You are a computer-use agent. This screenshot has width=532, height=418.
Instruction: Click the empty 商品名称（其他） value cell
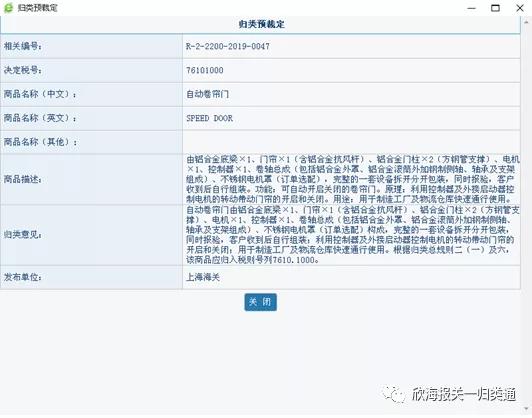click(351, 142)
